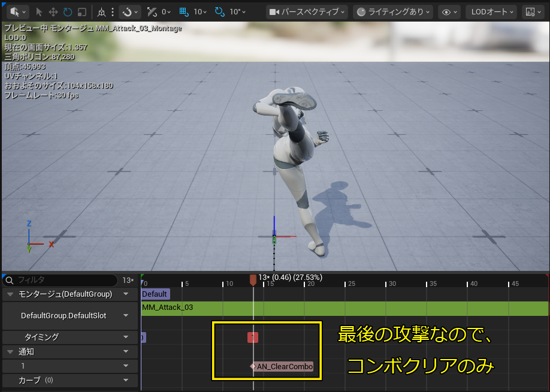This screenshot has width=550, height=392.
Task: Select the Rotate tool
Action: pos(67,12)
